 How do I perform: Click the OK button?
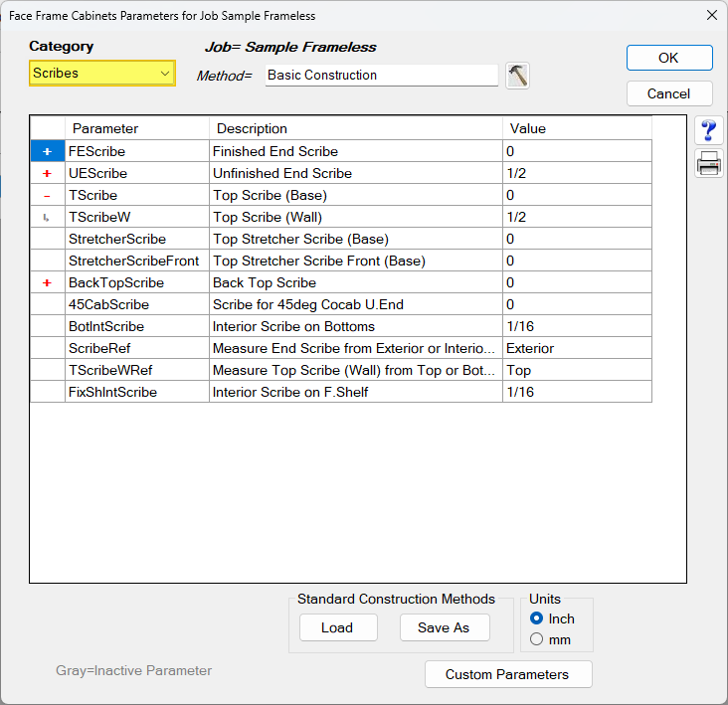tap(669, 58)
